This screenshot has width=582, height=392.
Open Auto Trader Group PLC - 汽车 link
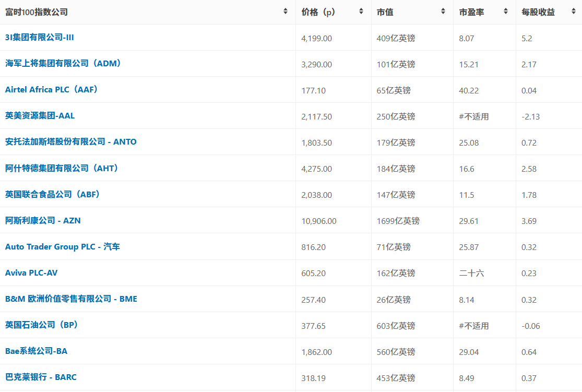click(x=62, y=246)
